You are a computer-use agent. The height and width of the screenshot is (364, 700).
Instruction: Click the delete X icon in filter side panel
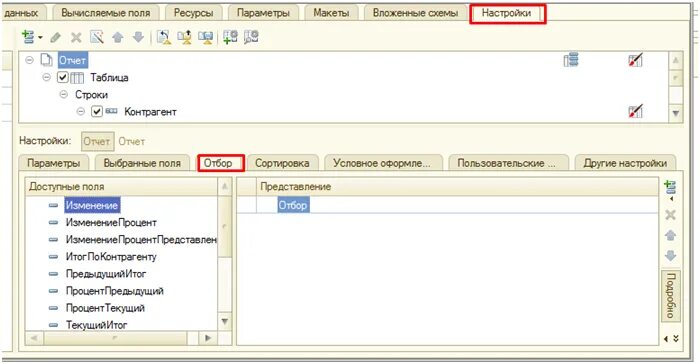click(670, 215)
